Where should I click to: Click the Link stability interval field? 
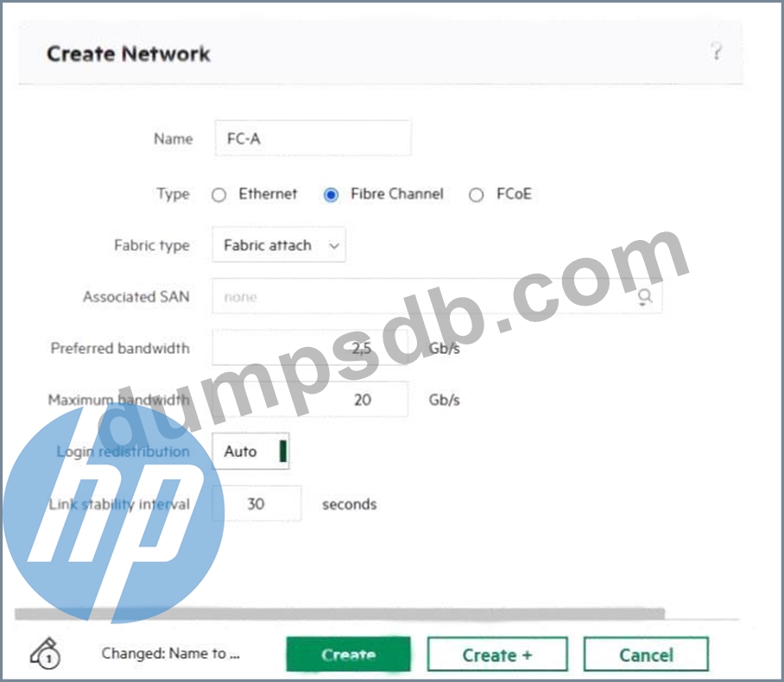(x=256, y=503)
